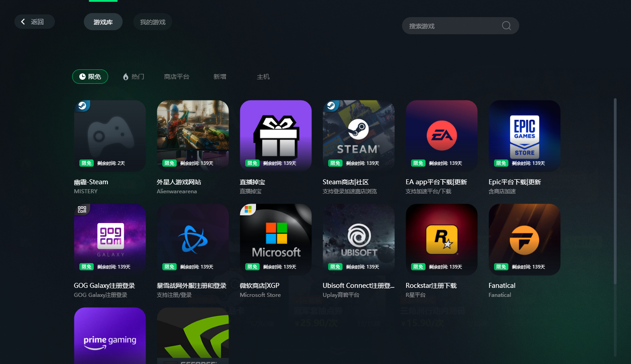Click the 支持登录加速商店浏览 subtitle
Viewport: 631px width, 364px height.
tap(350, 191)
